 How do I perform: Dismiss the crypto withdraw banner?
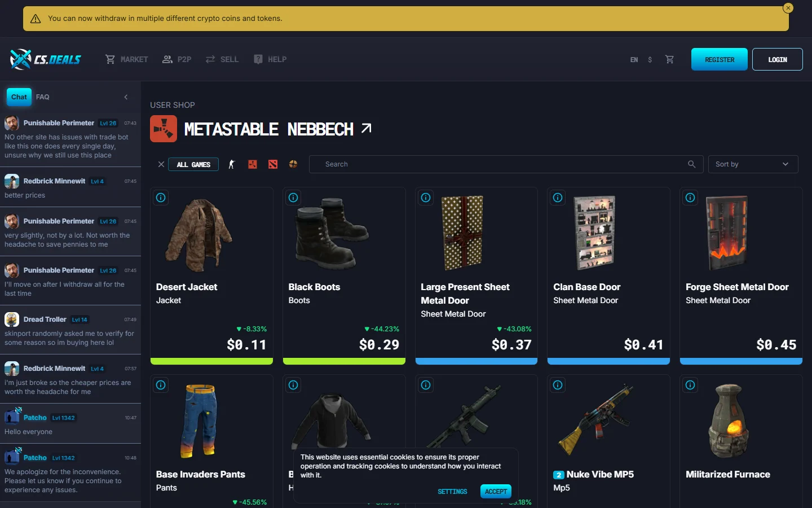[788, 8]
